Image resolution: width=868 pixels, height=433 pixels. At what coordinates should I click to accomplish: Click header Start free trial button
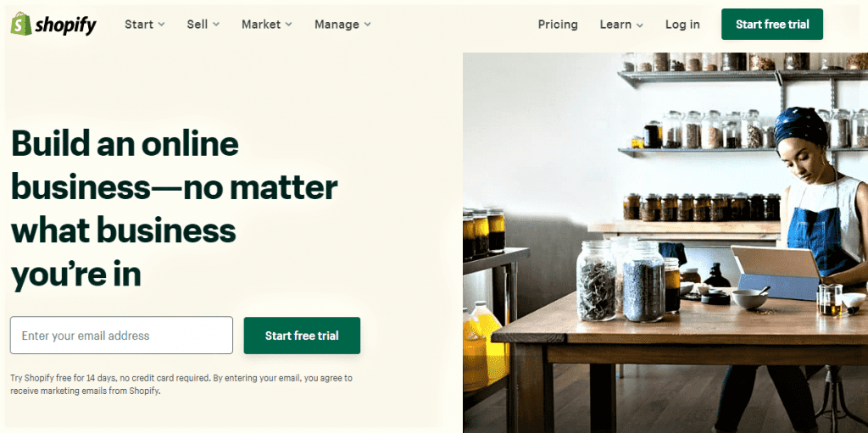[772, 25]
